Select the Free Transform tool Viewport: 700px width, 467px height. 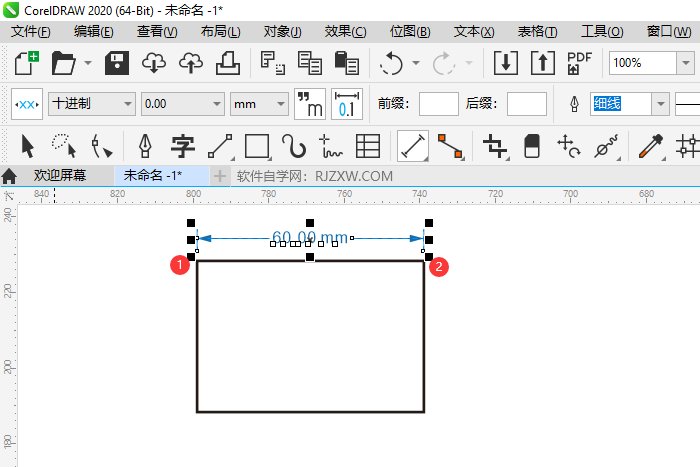(x=568, y=146)
